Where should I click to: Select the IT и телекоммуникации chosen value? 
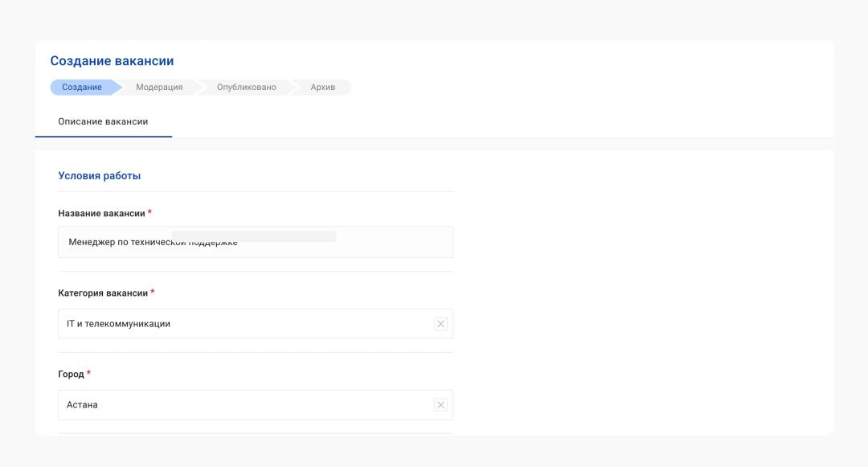[x=118, y=324]
